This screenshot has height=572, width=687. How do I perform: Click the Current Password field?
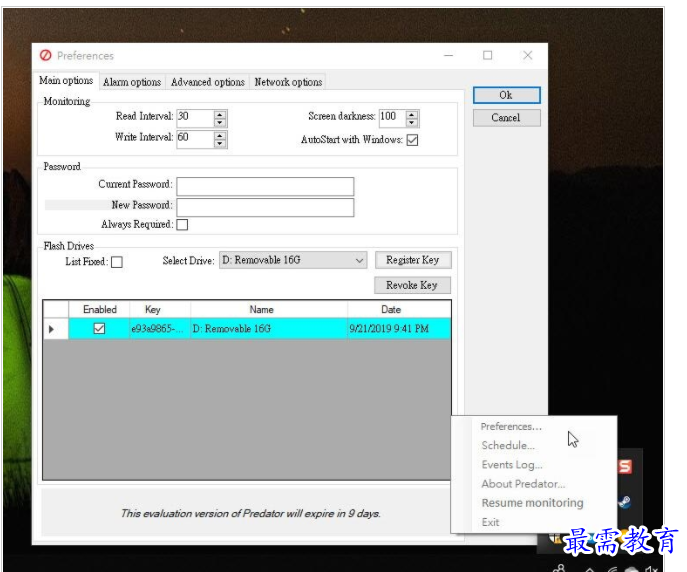point(265,187)
